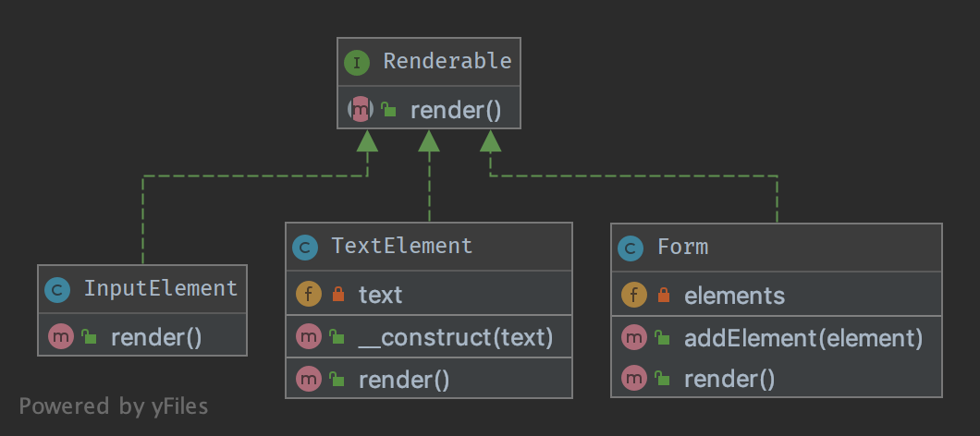Select the TextElement class header
This screenshot has width=980, height=436.
tap(401, 247)
